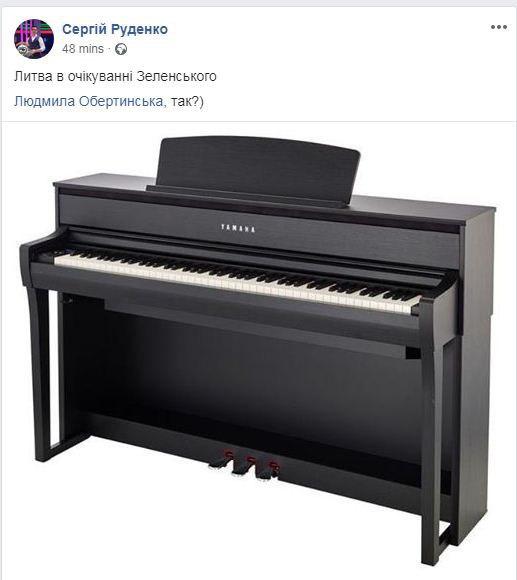Image resolution: width=517 pixels, height=580 pixels.
Task: Open the three-dot post options menu
Action: (x=499, y=27)
